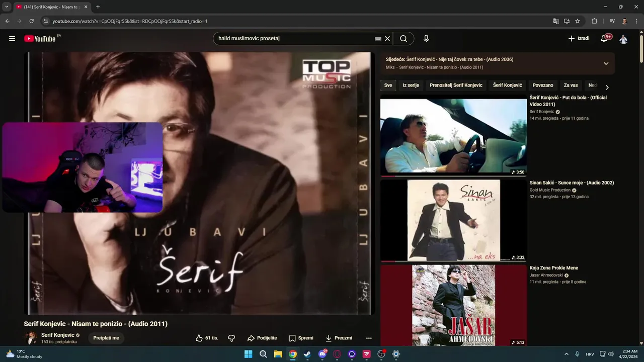Open the tab search dropdown arrow
The image size is (644, 362).
tap(7, 7)
